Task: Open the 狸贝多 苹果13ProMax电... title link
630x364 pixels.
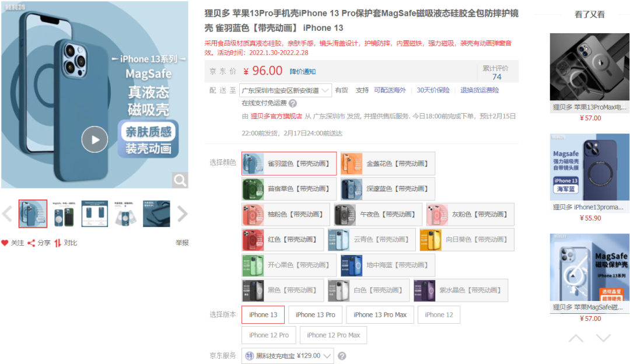Action: (x=589, y=107)
